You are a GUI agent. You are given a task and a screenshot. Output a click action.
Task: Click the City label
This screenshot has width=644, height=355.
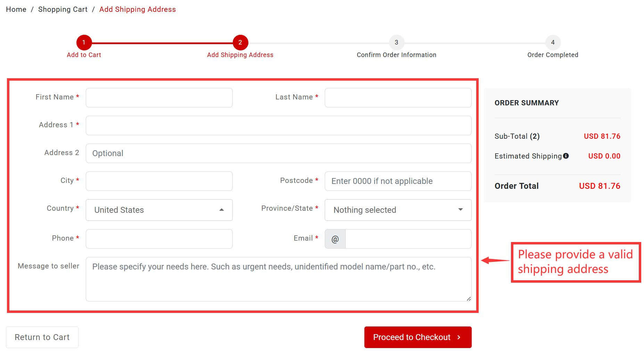(x=67, y=180)
